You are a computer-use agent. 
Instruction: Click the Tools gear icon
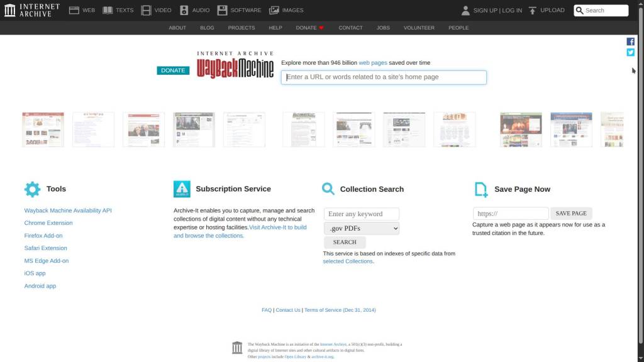(33, 189)
